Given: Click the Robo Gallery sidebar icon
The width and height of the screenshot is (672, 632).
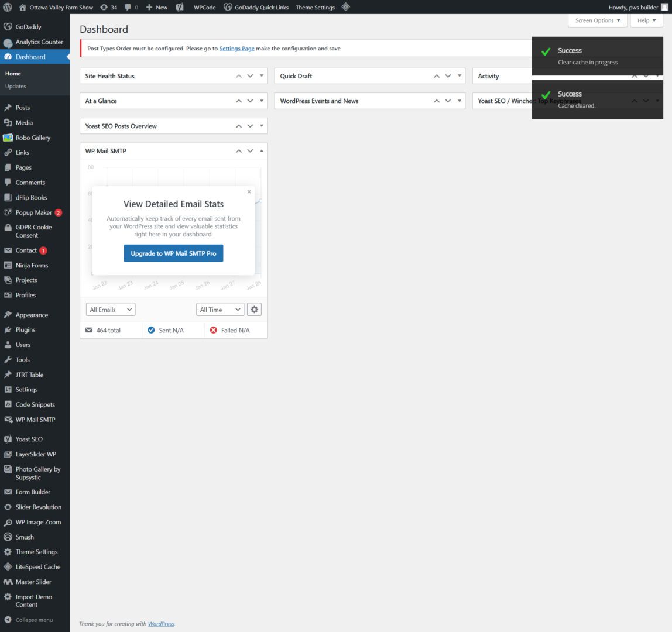Looking at the screenshot, I should coord(8,138).
